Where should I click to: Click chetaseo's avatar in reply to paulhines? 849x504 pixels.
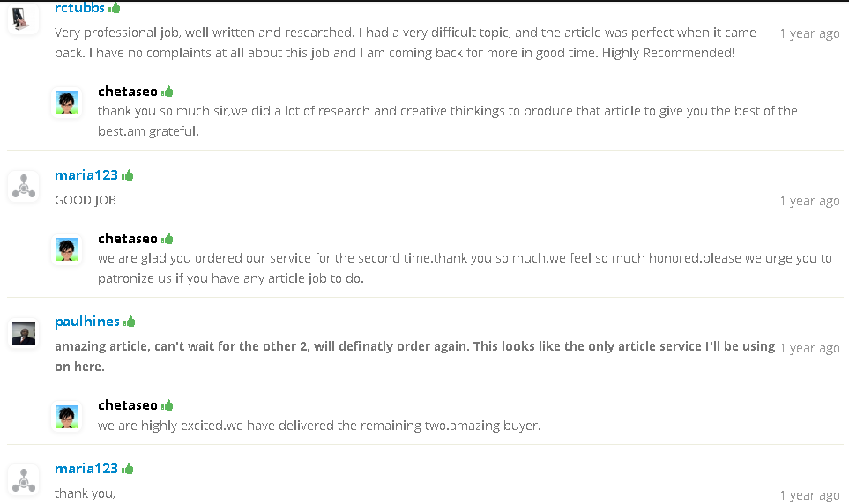67,416
